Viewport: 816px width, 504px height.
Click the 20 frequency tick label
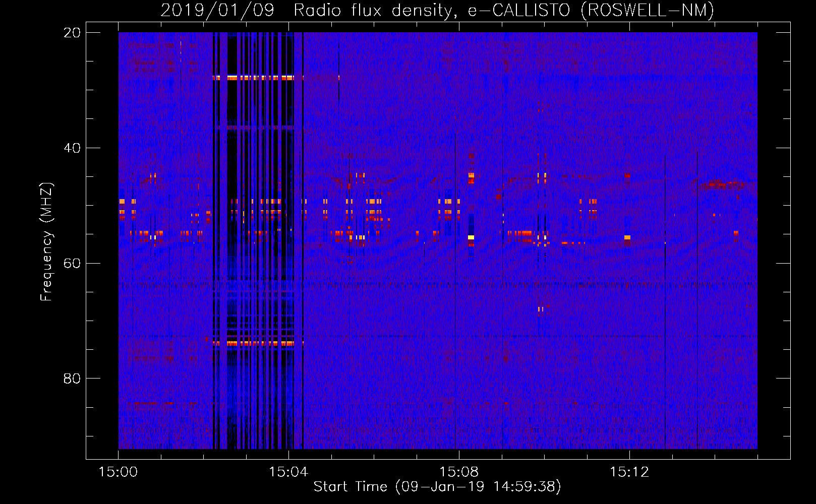pyautogui.click(x=72, y=33)
